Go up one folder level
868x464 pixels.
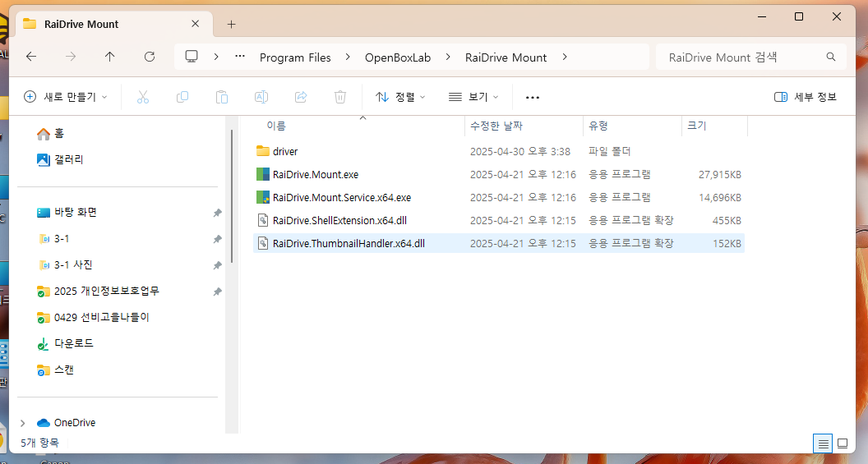coord(109,57)
